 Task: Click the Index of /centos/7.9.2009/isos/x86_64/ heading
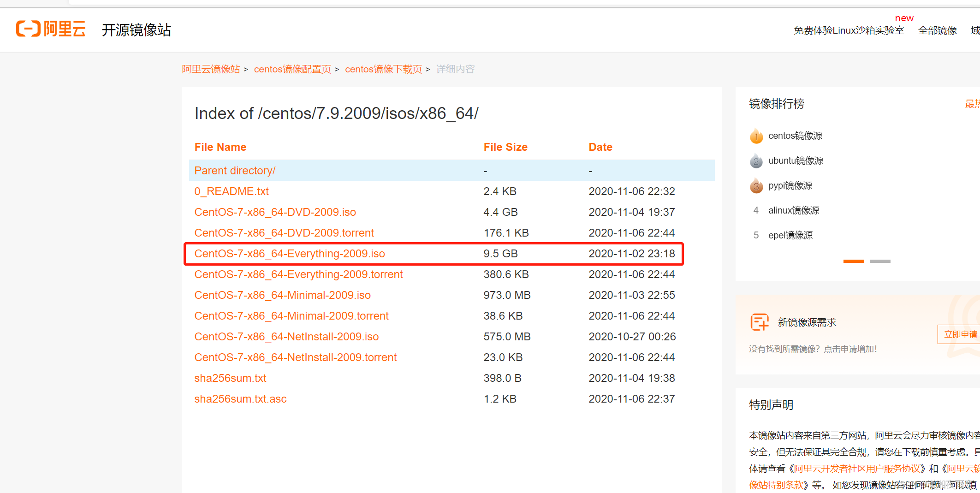(x=337, y=113)
